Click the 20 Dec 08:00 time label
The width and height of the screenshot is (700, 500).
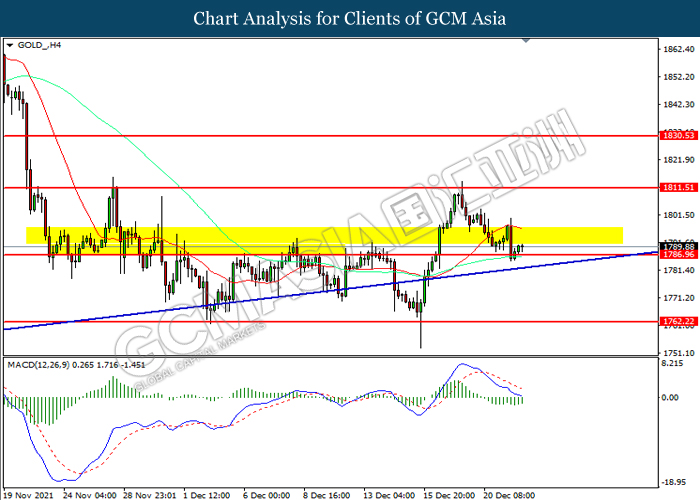[508, 495]
